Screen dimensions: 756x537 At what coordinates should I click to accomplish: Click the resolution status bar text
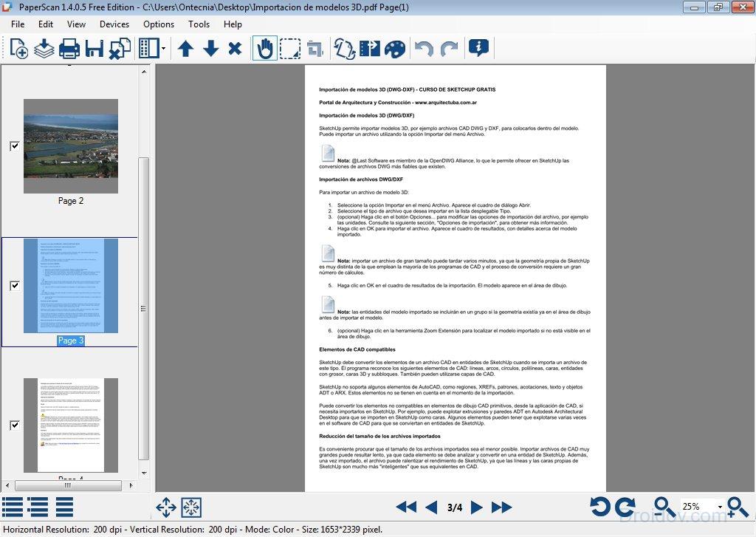coord(193,530)
